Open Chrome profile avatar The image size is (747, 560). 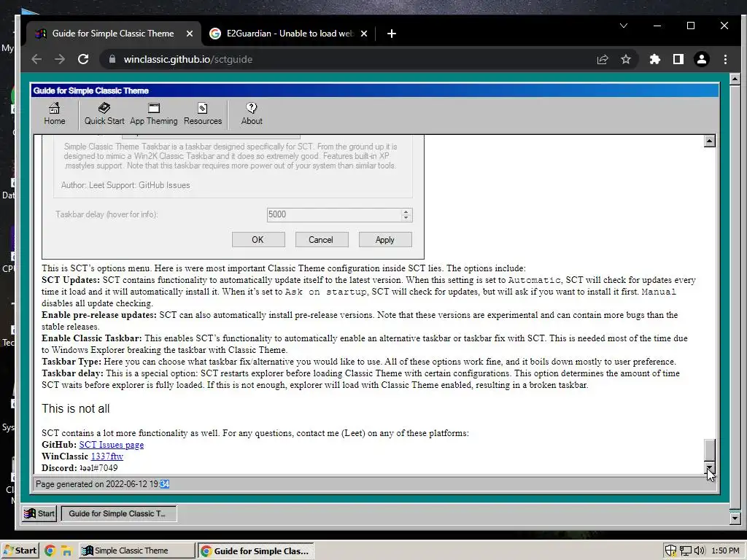[702, 59]
